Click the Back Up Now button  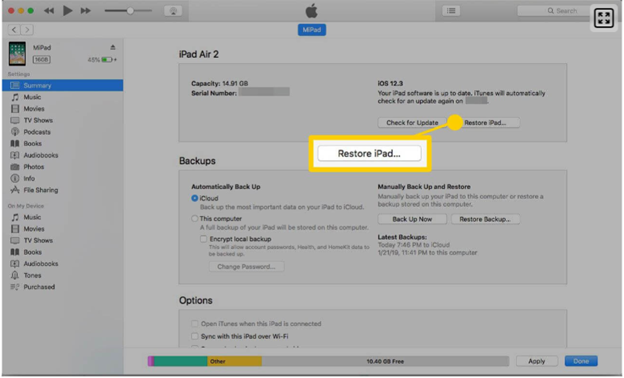tap(412, 219)
